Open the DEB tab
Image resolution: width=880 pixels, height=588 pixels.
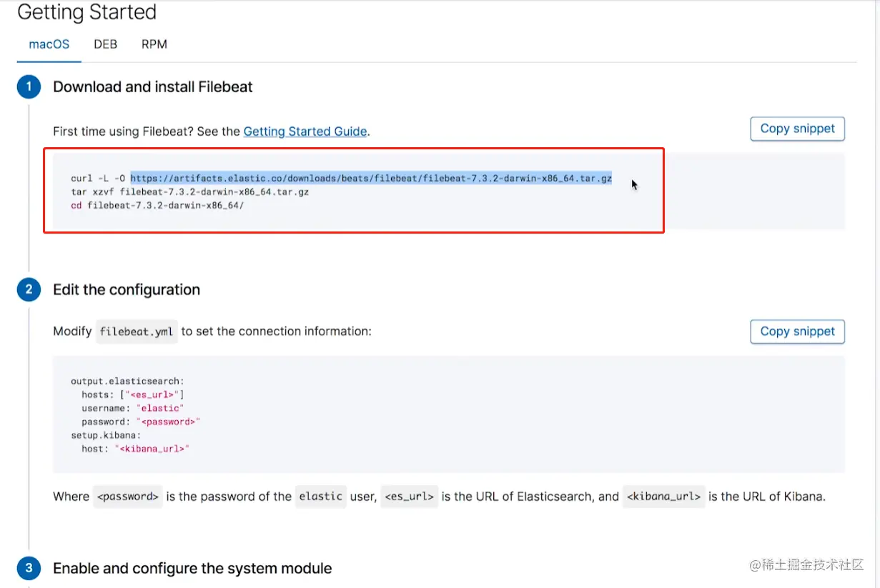(105, 44)
